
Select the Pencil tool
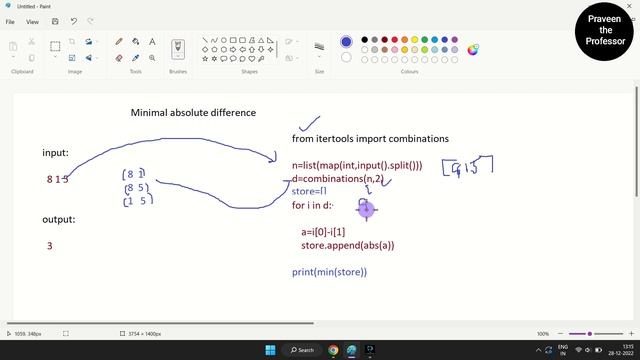[x=119, y=42]
